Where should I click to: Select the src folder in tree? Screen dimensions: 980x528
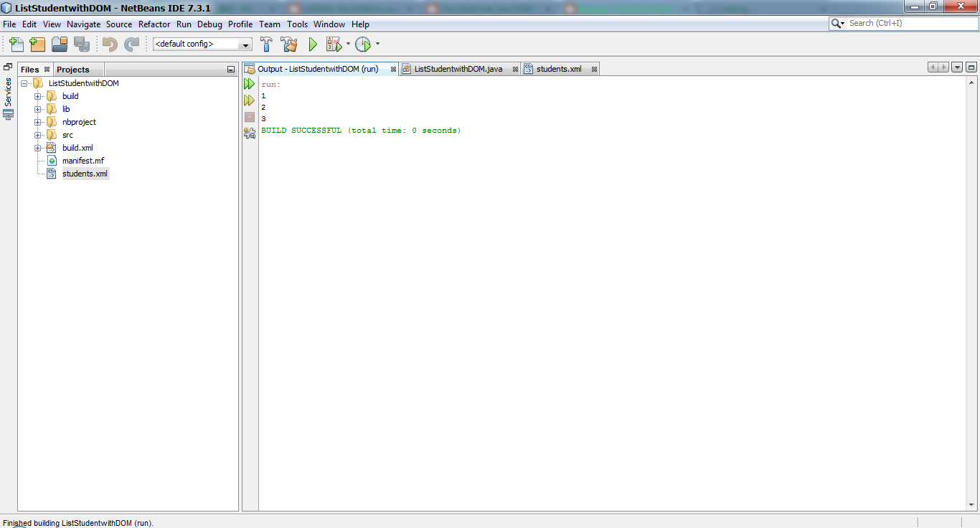[67, 135]
